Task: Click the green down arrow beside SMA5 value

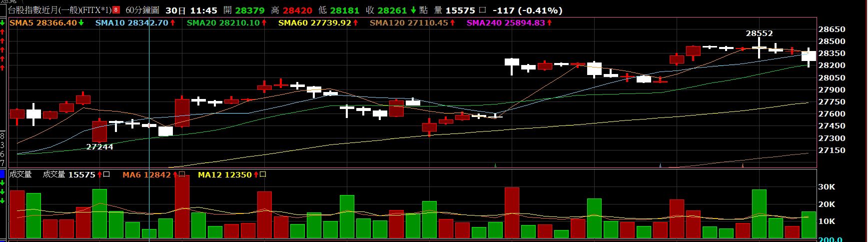Action: tap(81, 22)
